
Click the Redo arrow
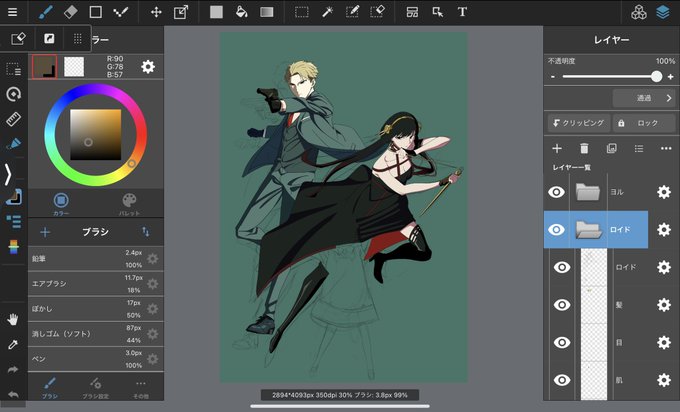pos(13,369)
